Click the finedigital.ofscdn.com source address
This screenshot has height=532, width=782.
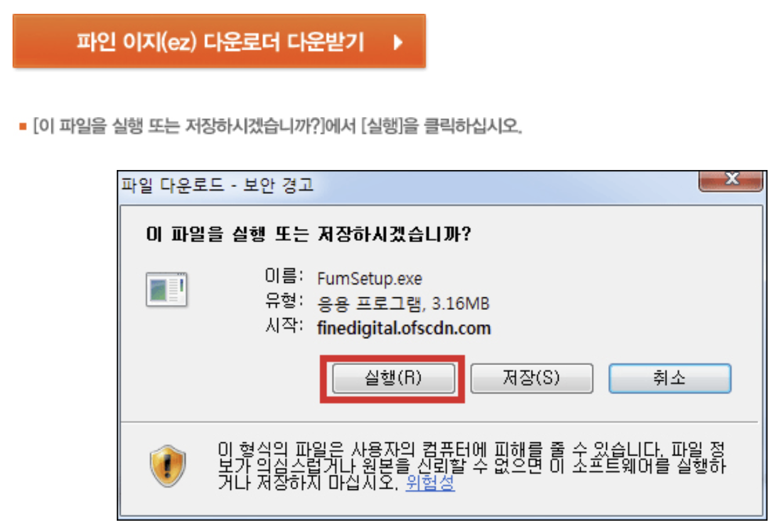404,328
